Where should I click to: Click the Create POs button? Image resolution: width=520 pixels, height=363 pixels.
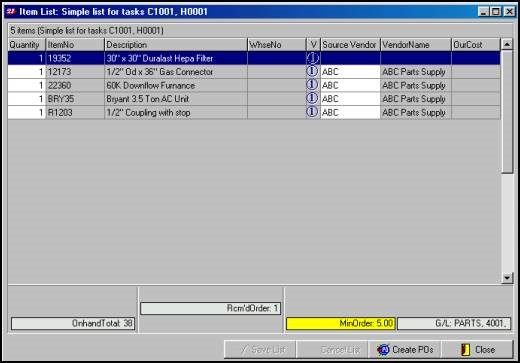[405, 350]
